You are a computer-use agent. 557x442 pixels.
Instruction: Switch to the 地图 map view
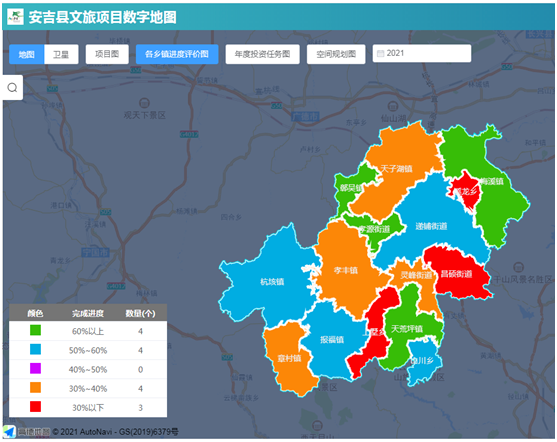(27, 54)
